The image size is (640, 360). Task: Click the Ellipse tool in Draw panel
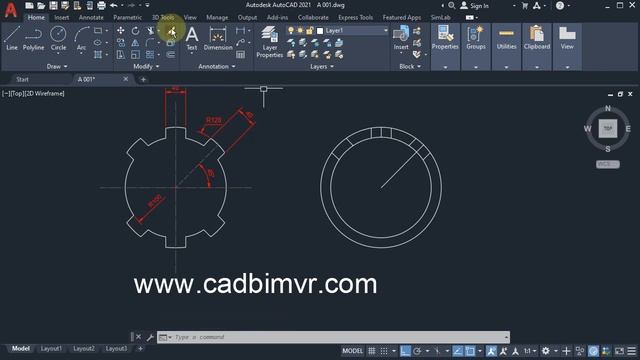point(98,42)
